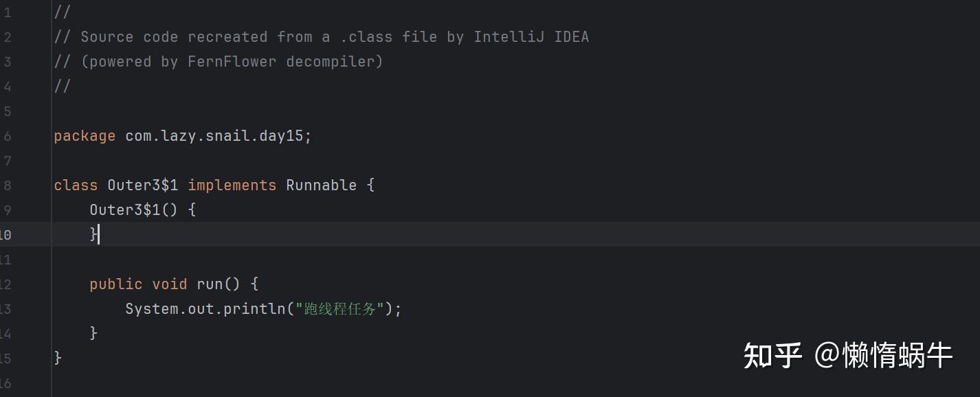This screenshot has height=397, width=980.
Task: Click the "IntelliJ IDEA" text in the comment
Action: point(531,37)
